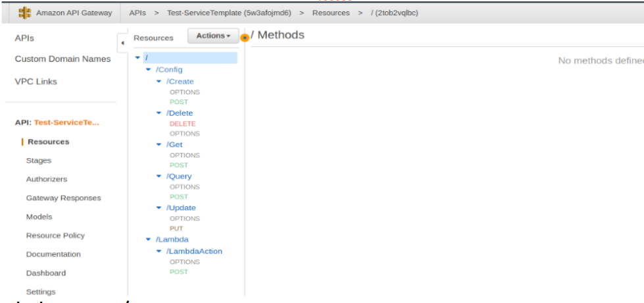644x303 pixels.
Task: Open the Stages section
Action: click(38, 161)
